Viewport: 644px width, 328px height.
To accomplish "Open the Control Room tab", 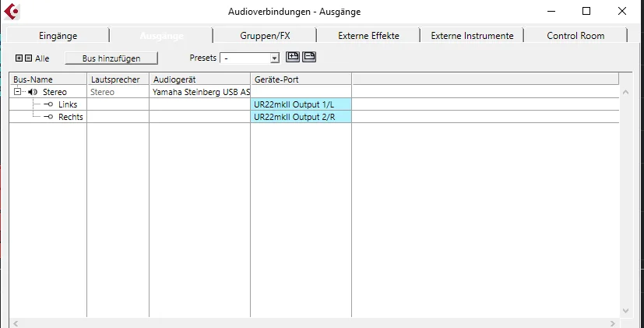I will (575, 36).
